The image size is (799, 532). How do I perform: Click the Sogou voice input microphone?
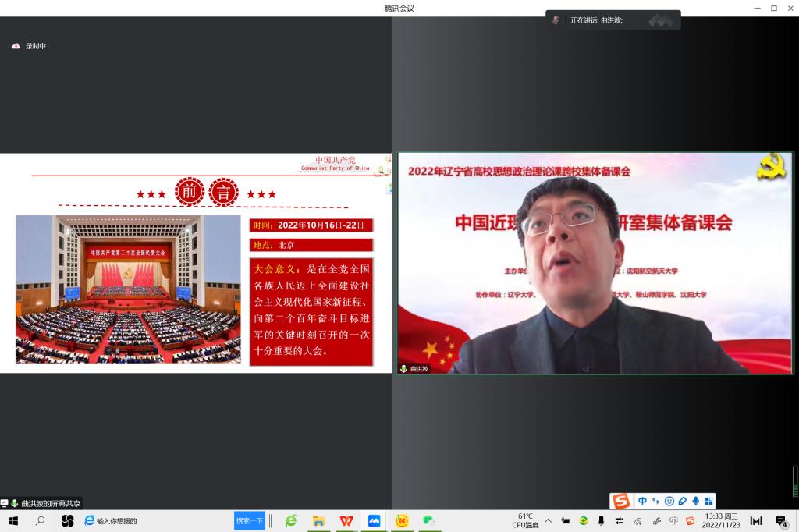click(695, 501)
